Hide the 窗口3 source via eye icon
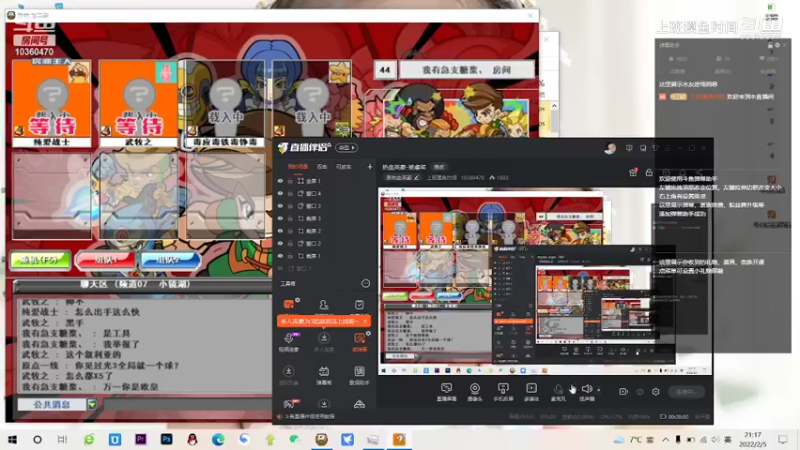This screenshot has height=450, width=800. (280, 206)
